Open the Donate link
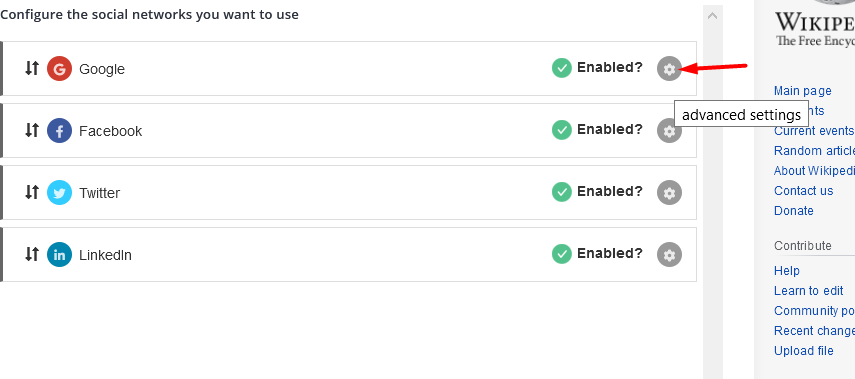855x379 pixels. point(793,210)
